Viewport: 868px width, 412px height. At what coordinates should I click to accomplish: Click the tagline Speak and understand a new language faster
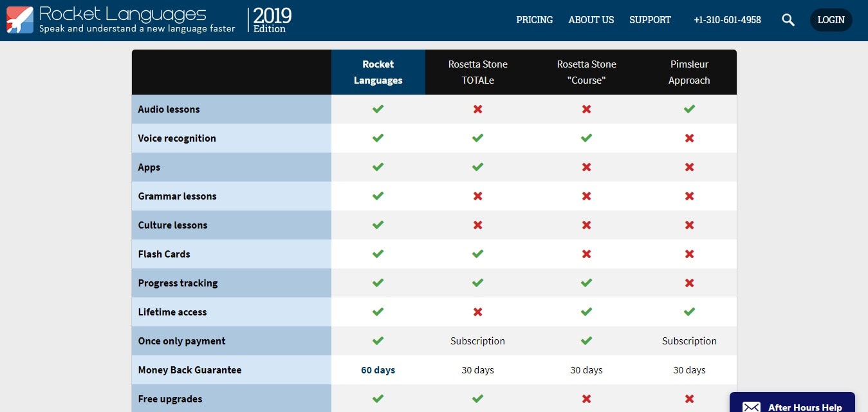coord(137,29)
